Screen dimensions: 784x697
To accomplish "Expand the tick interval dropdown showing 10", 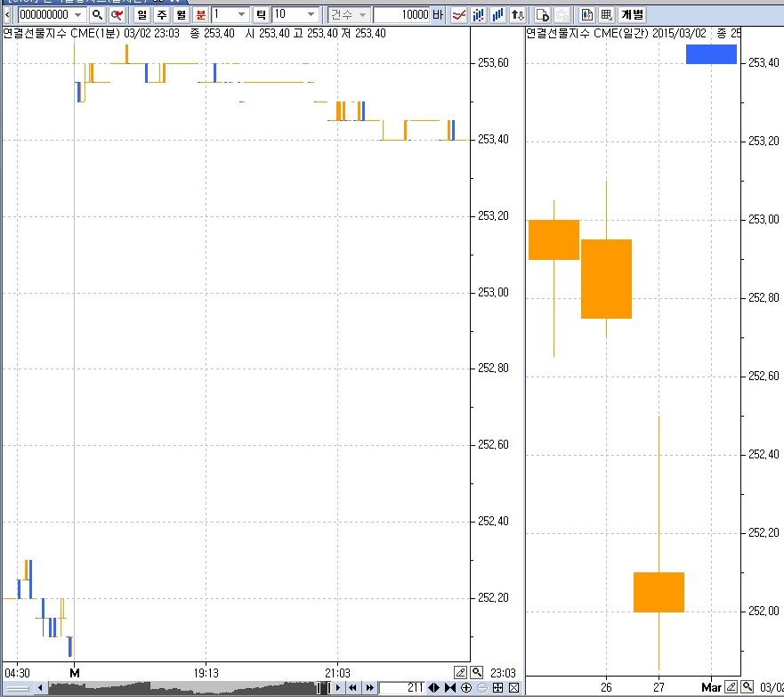I will pyautogui.click(x=311, y=15).
